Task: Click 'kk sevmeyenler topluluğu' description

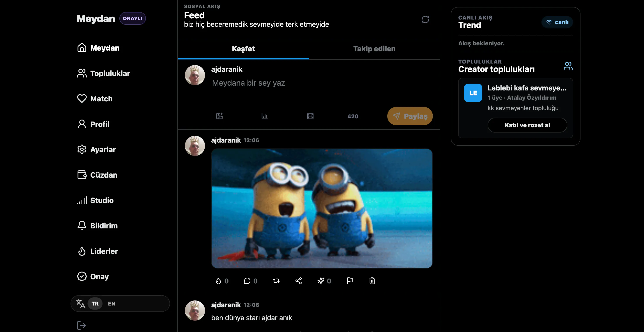Action: pyautogui.click(x=523, y=108)
